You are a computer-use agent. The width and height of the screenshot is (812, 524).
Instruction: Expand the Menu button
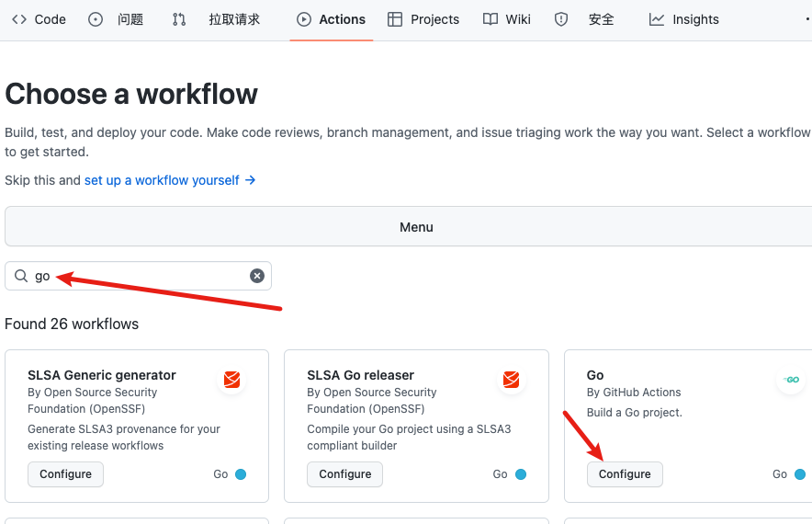pyautogui.click(x=416, y=227)
